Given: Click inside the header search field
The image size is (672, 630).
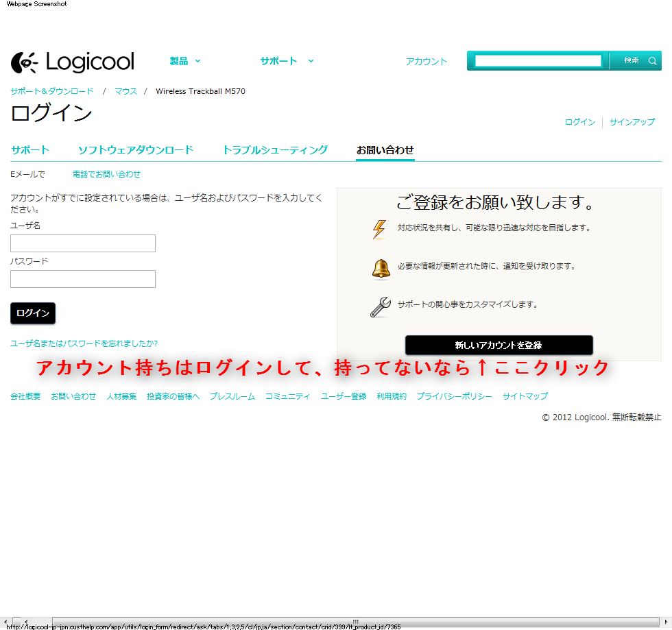Looking at the screenshot, I should [538, 61].
